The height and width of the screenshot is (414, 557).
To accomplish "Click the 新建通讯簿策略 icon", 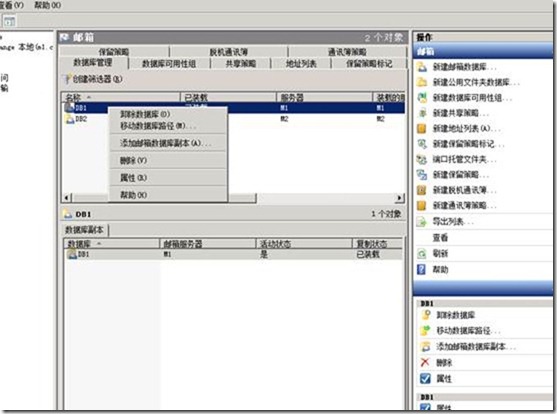I will pyautogui.click(x=422, y=205).
